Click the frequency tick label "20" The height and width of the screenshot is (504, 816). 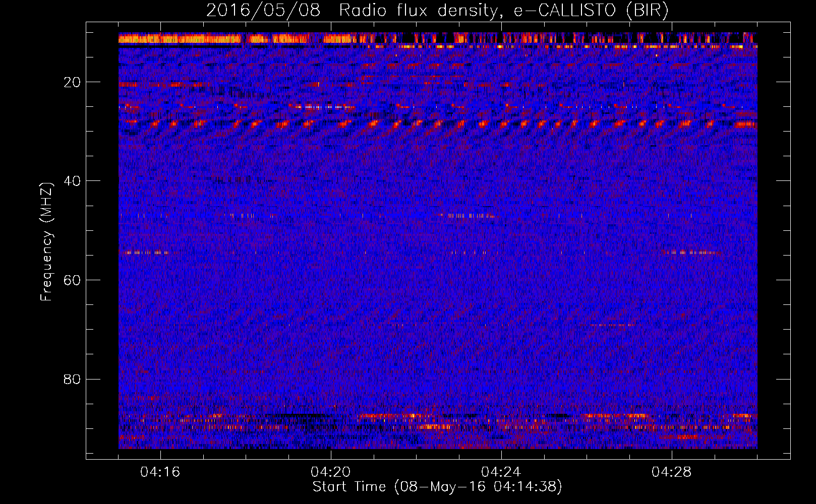[x=73, y=82]
